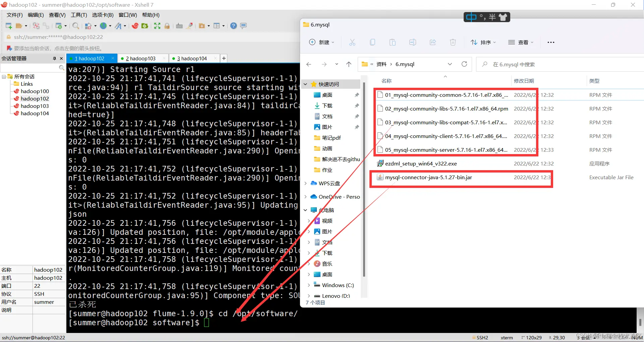The image size is (644, 342).
Task: Click the window layout icon
Action: (x=217, y=26)
